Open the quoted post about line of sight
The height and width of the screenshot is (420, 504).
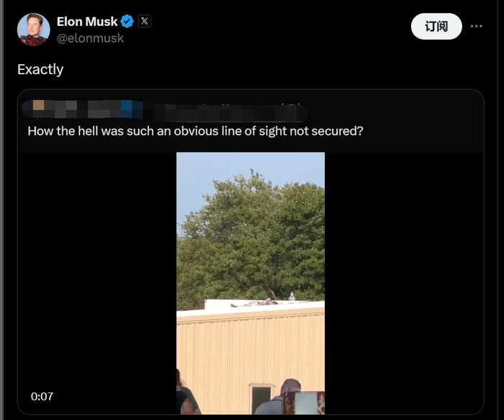pyautogui.click(x=194, y=132)
